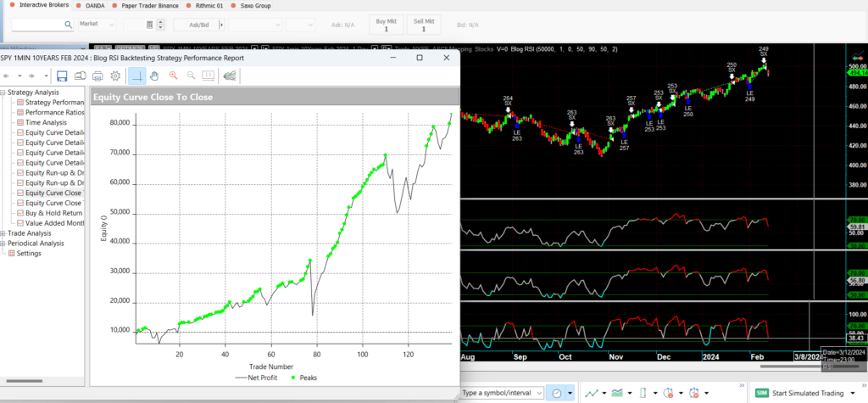Open the Type a symbol/interval dropdown

(539, 394)
